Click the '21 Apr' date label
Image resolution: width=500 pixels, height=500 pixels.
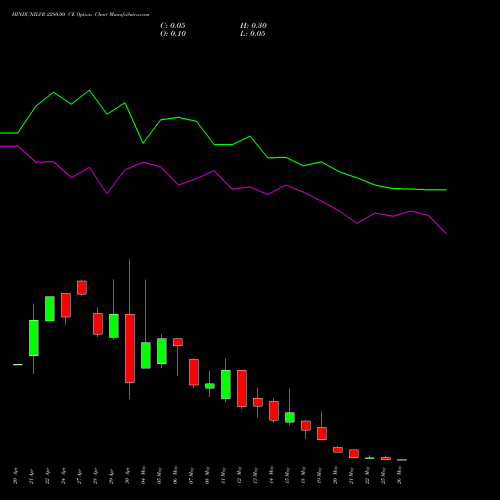pos(31,476)
